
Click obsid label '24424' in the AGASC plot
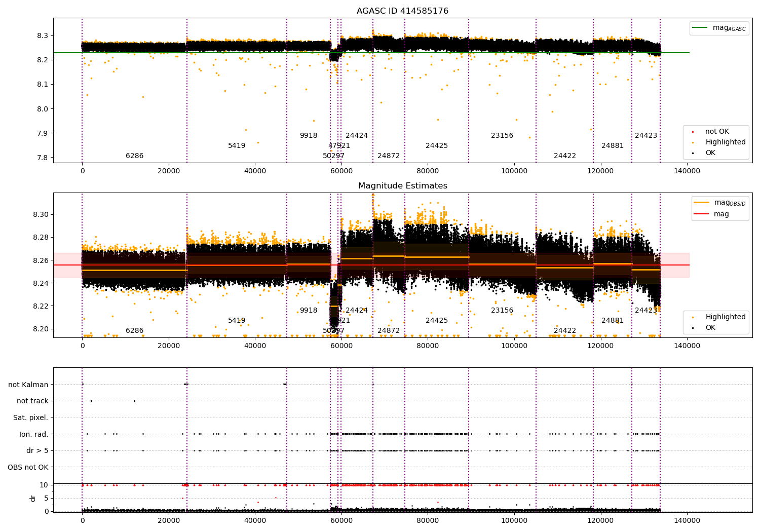pos(357,136)
